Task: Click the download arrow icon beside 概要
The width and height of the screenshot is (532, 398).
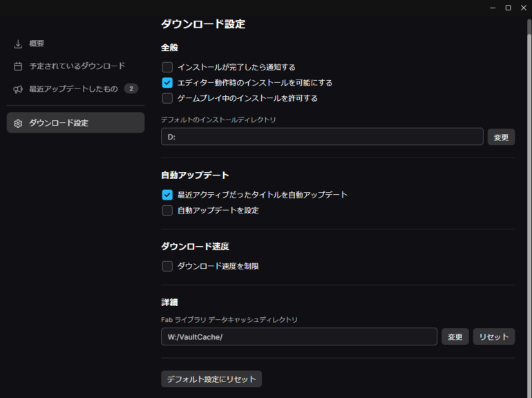Action: 18,44
